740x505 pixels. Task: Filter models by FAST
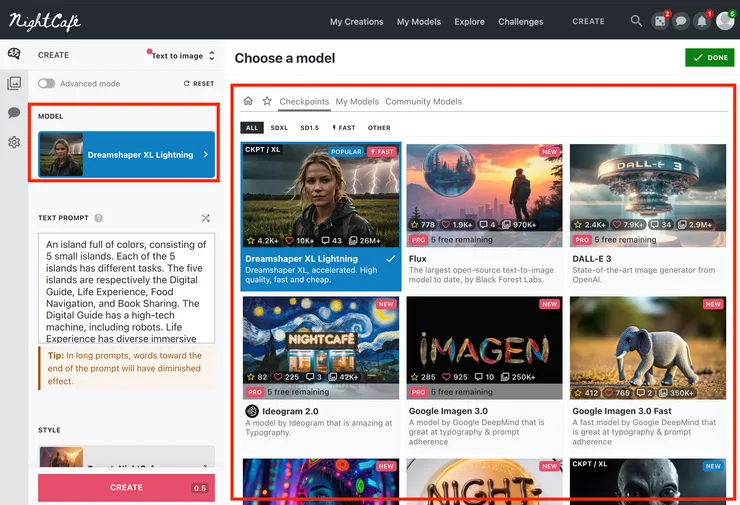click(344, 127)
